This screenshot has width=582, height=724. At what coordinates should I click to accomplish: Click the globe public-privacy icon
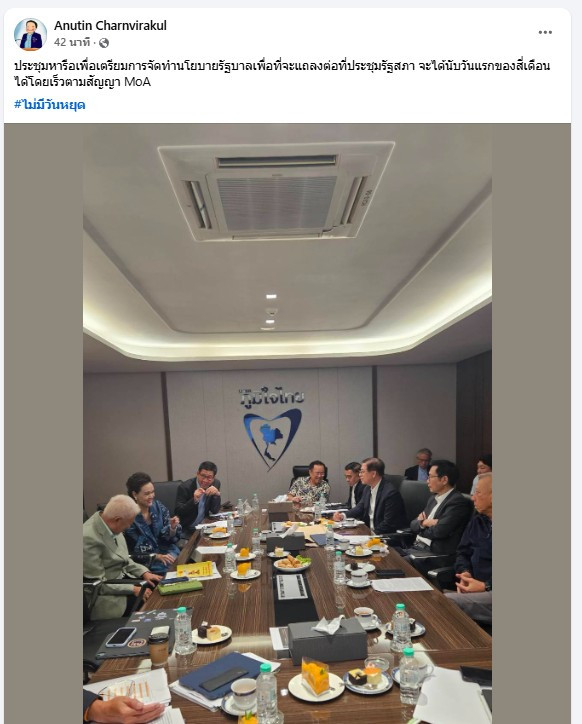click(104, 43)
